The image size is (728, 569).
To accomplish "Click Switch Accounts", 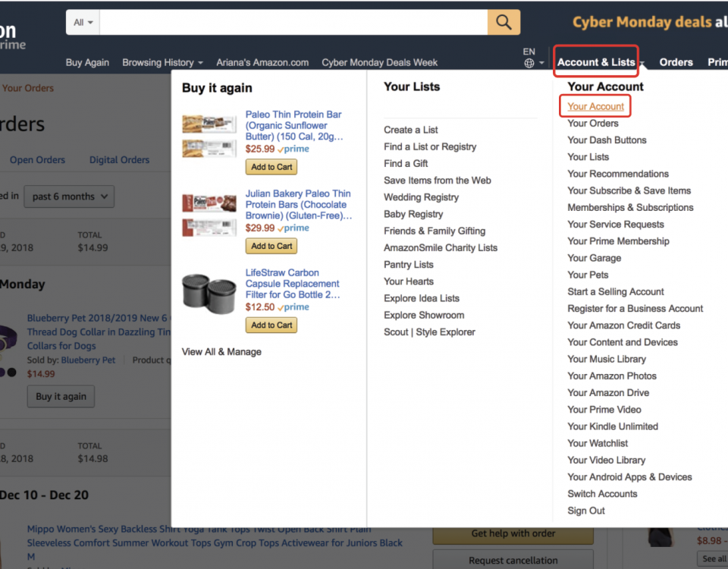I will [x=602, y=494].
